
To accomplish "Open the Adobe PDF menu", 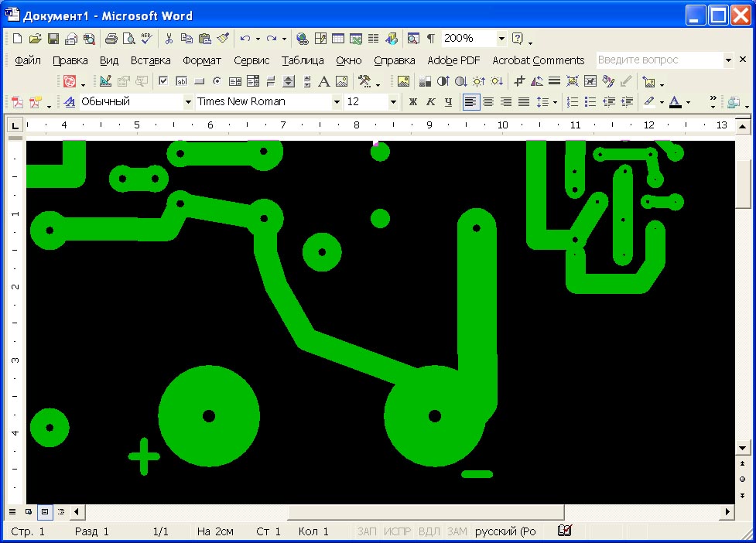I will tap(453, 60).
